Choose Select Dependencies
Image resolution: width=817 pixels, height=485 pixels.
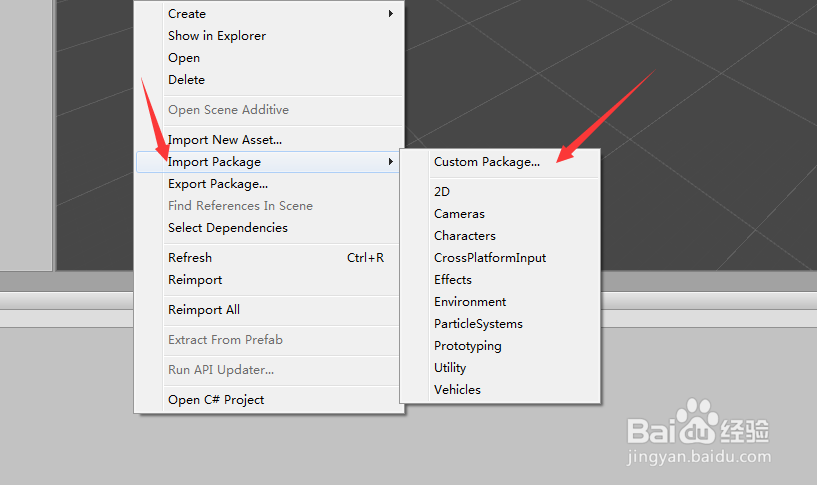coord(269,228)
